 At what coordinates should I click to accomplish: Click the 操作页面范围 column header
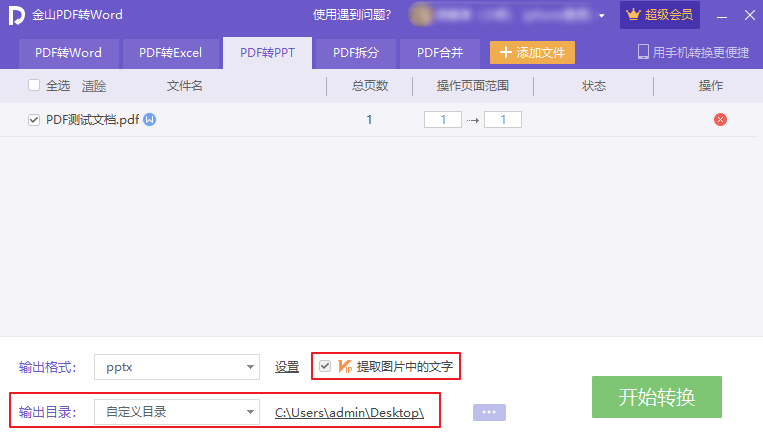pos(472,86)
